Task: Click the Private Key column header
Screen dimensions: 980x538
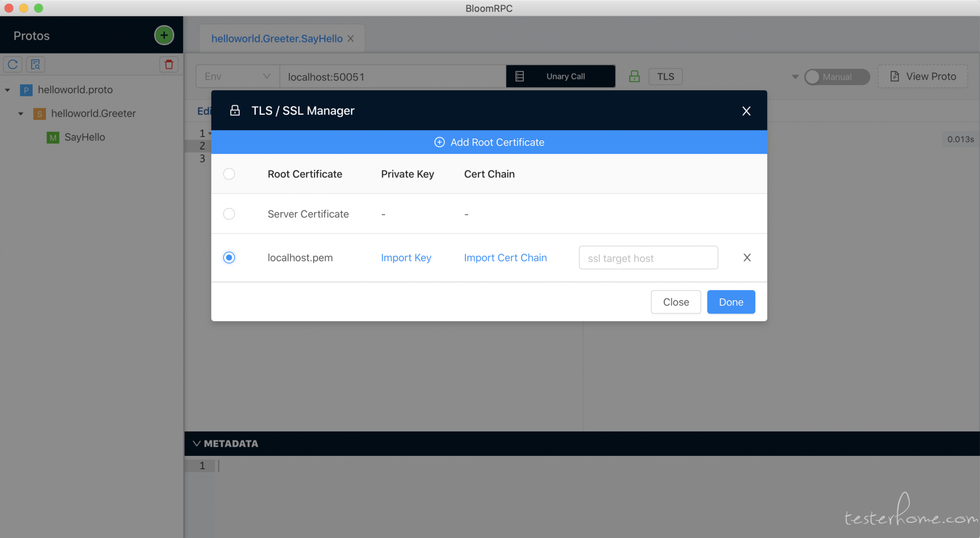Action: 407,174
